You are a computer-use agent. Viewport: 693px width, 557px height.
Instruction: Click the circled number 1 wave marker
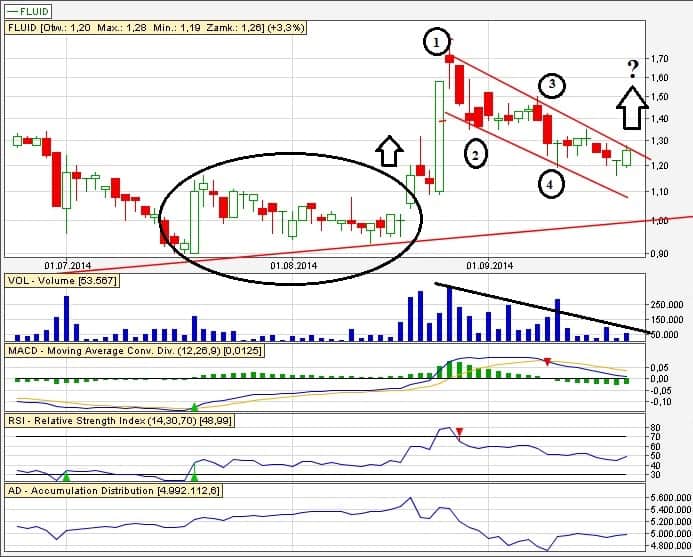coord(436,42)
